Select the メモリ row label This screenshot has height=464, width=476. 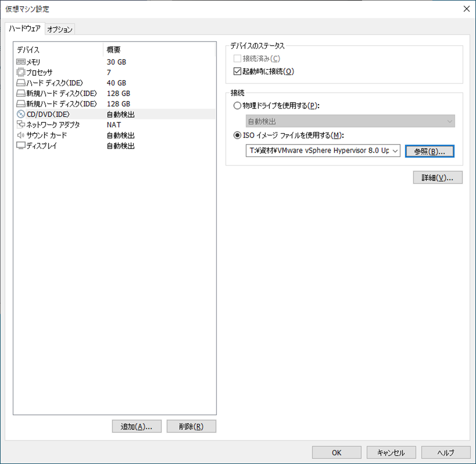(x=33, y=62)
